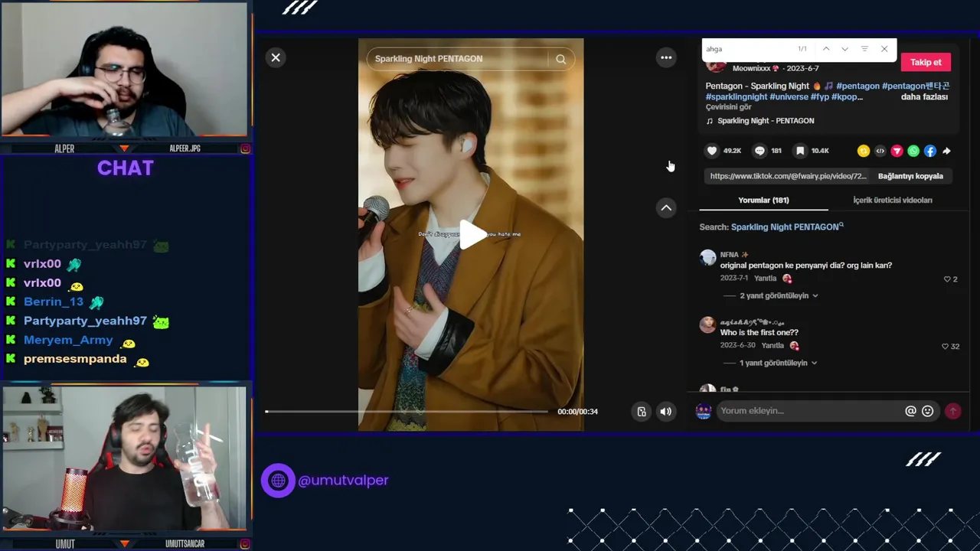980x551 pixels.
Task: Click Instagram icon next to UMUTTSANCAR
Action: coord(245,544)
